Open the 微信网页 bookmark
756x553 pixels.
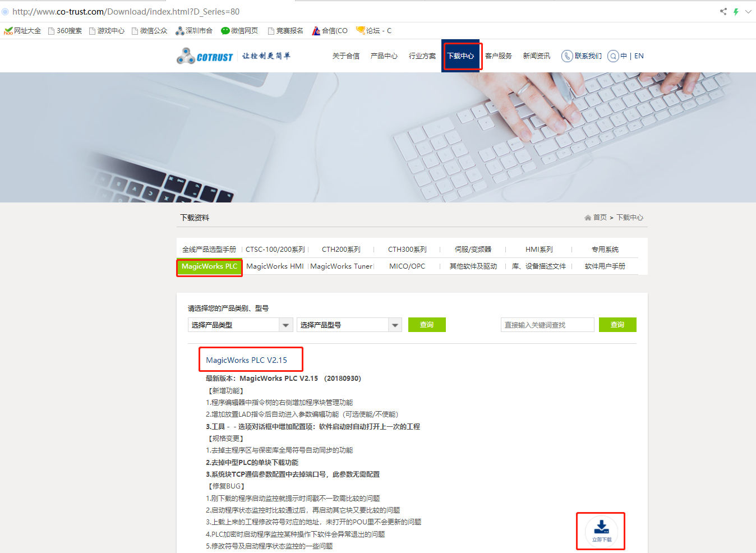pos(239,31)
